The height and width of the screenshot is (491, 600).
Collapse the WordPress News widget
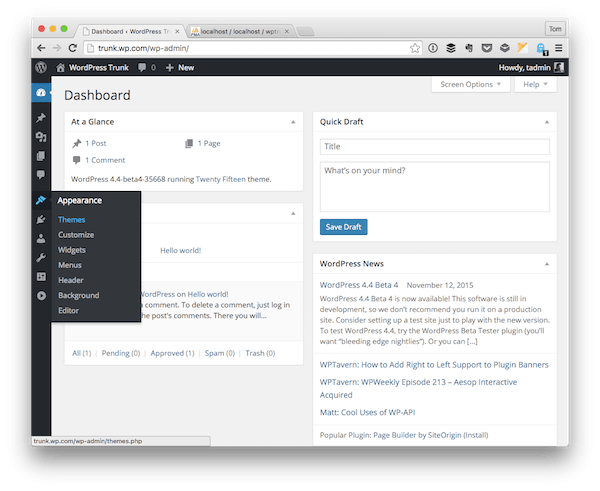click(x=547, y=264)
